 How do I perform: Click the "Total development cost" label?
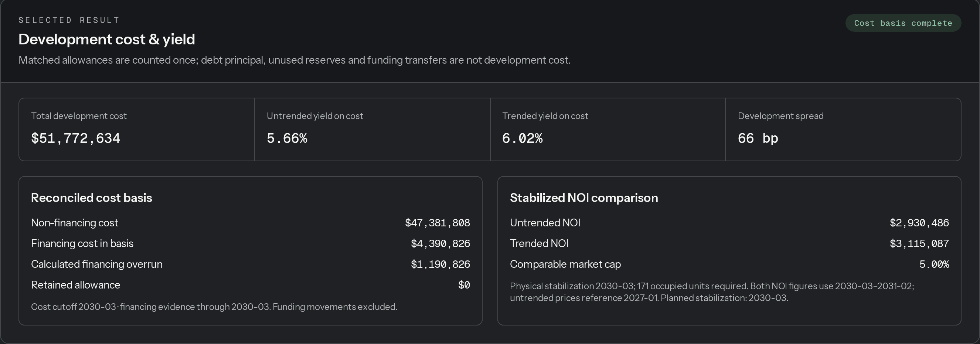click(x=79, y=116)
